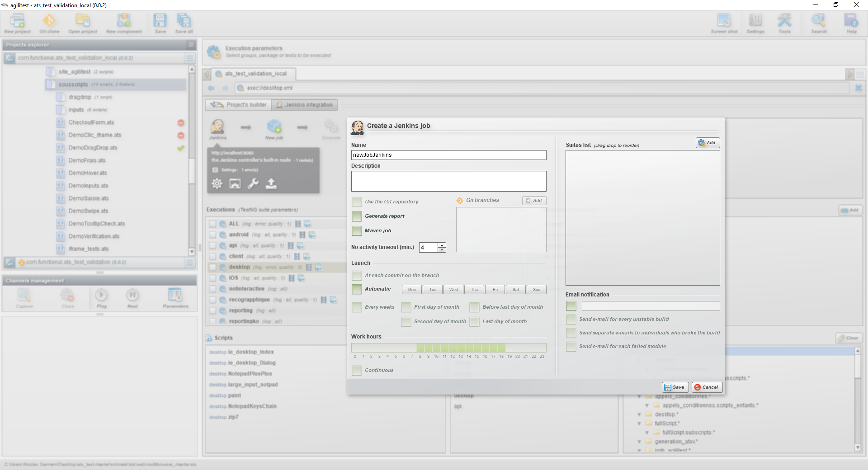Viewport: 868px width, 470px height.
Task: Open the Tools toolbar icon
Action: (x=784, y=23)
